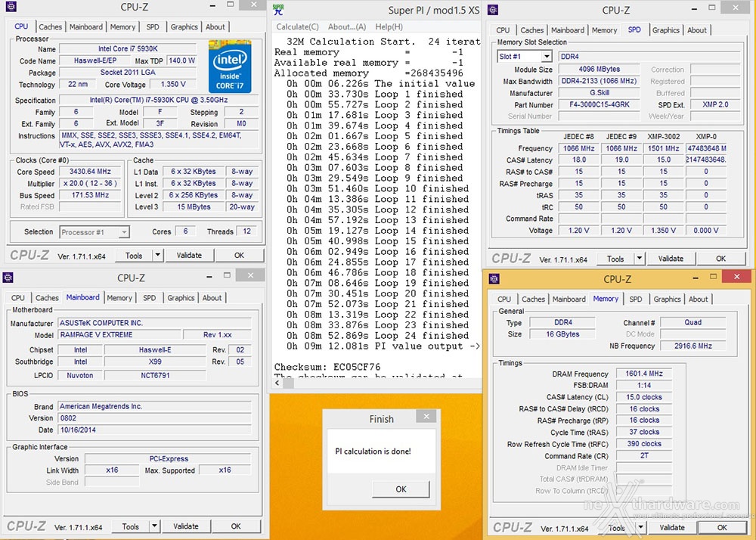This screenshot has width=756, height=540.
Task: Close the Finish dialog with X
Action: click(426, 416)
